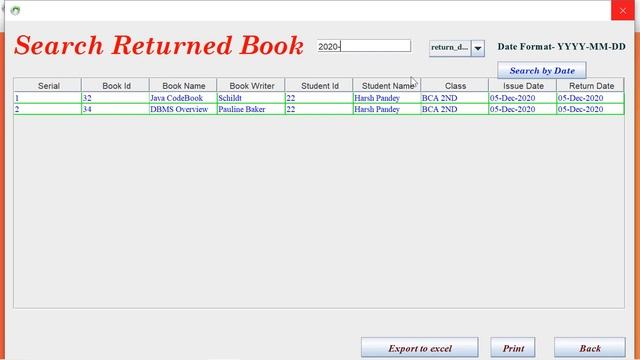Click the Student Id column header
This screenshot has height=360, width=640.
(x=319, y=86)
